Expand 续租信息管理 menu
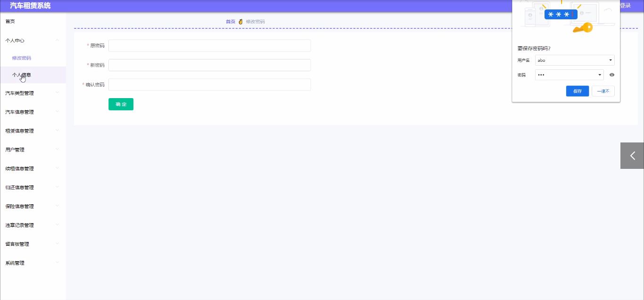Image resolution: width=644 pixels, height=300 pixels. [33, 168]
